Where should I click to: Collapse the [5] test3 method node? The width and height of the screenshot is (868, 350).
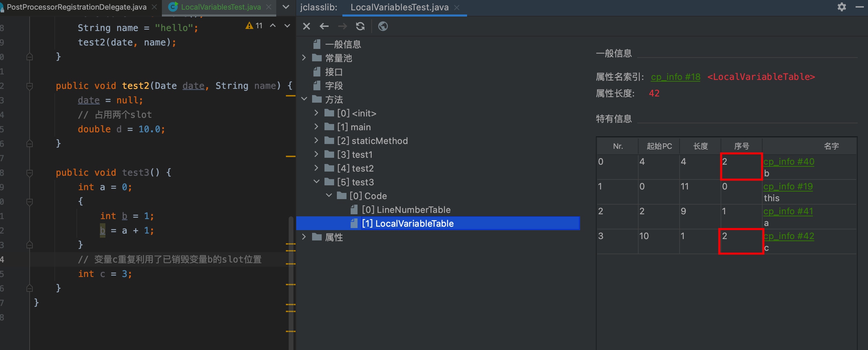(316, 182)
